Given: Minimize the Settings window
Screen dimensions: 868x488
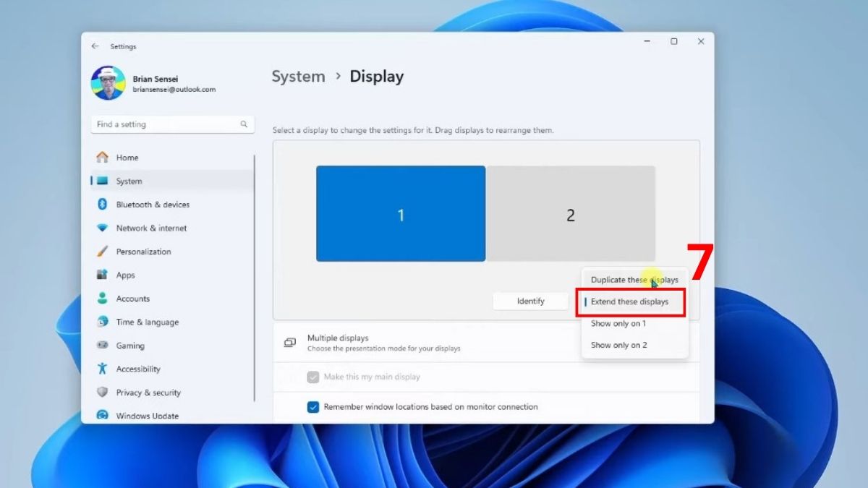Looking at the screenshot, I should 647,42.
